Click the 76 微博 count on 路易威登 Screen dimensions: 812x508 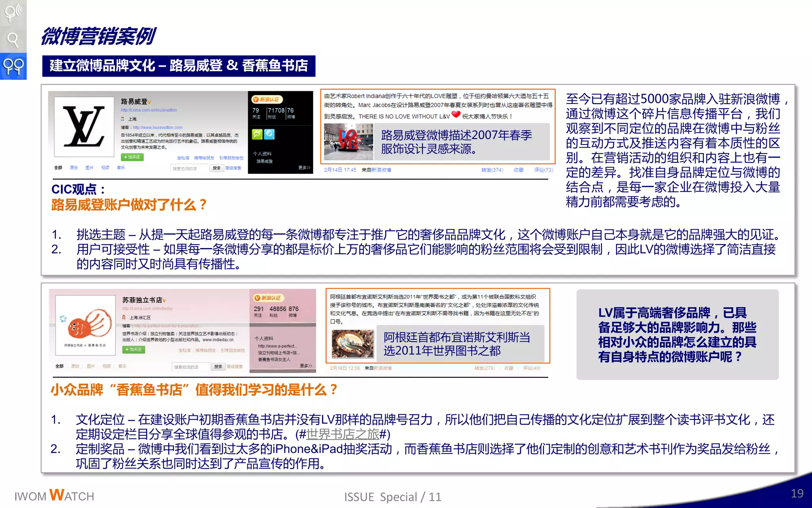pos(291,113)
